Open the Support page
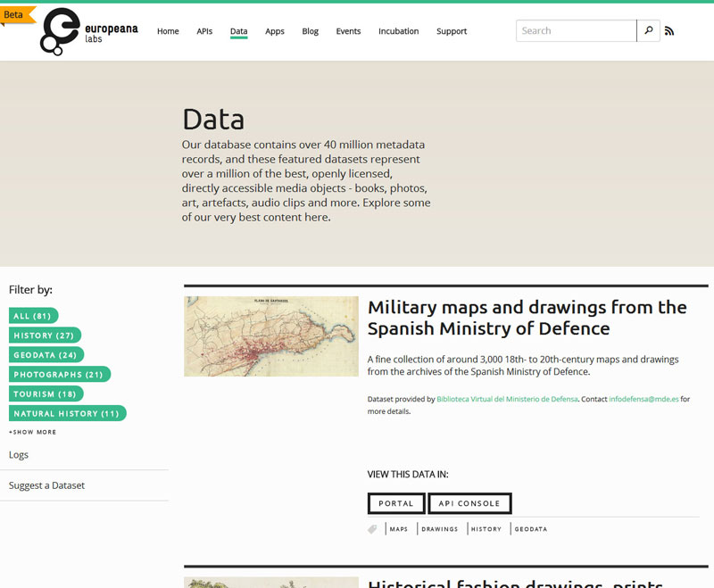Viewport: 714px width, 588px height. (x=452, y=31)
